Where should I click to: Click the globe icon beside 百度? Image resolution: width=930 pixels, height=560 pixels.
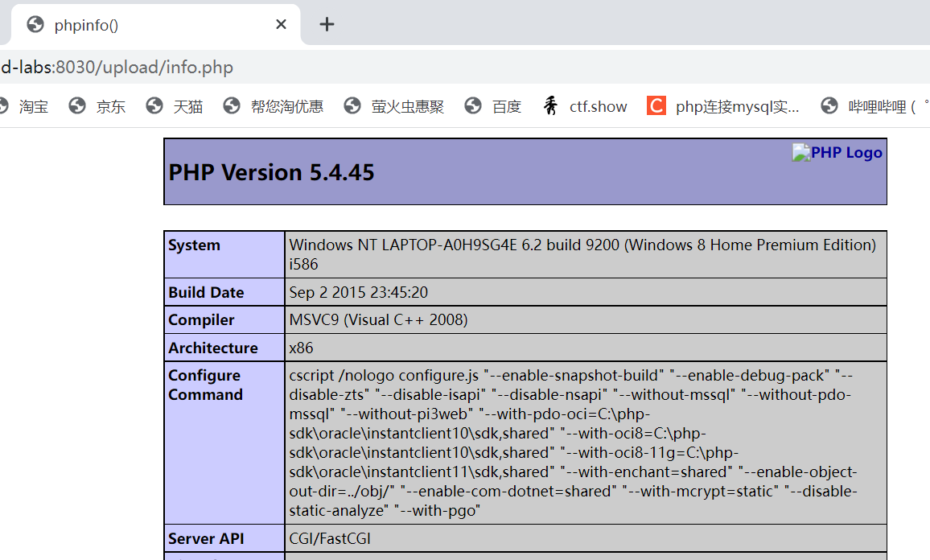tap(473, 106)
